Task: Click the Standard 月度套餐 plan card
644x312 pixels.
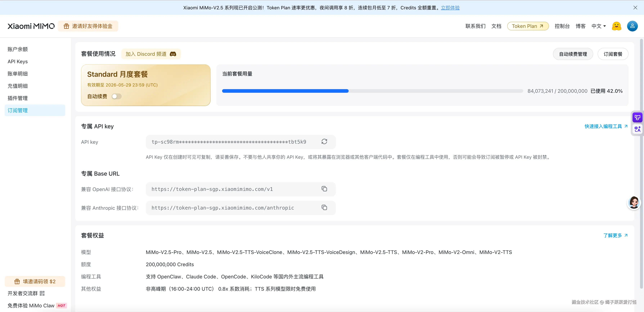Action: [146, 85]
